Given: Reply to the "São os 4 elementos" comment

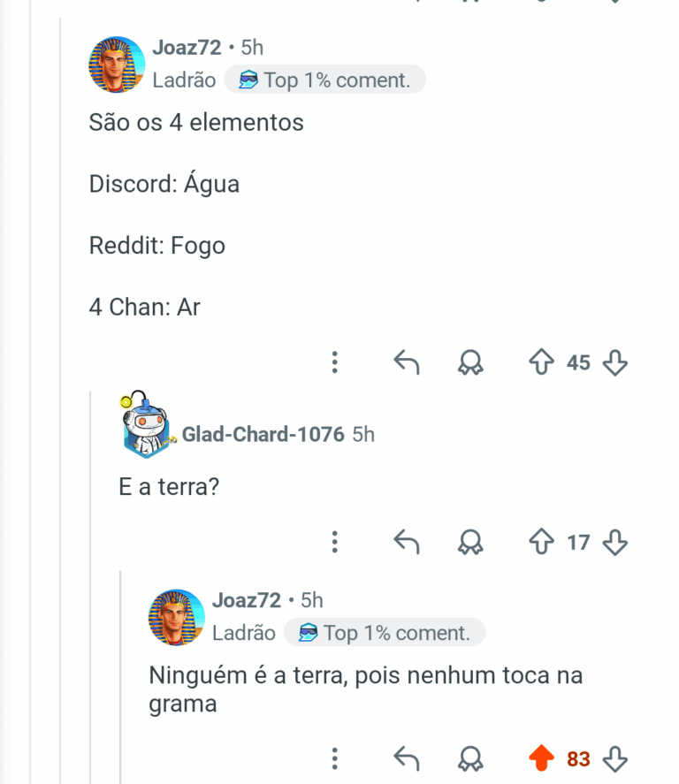Looking at the screenshot, I should [406, 362].
